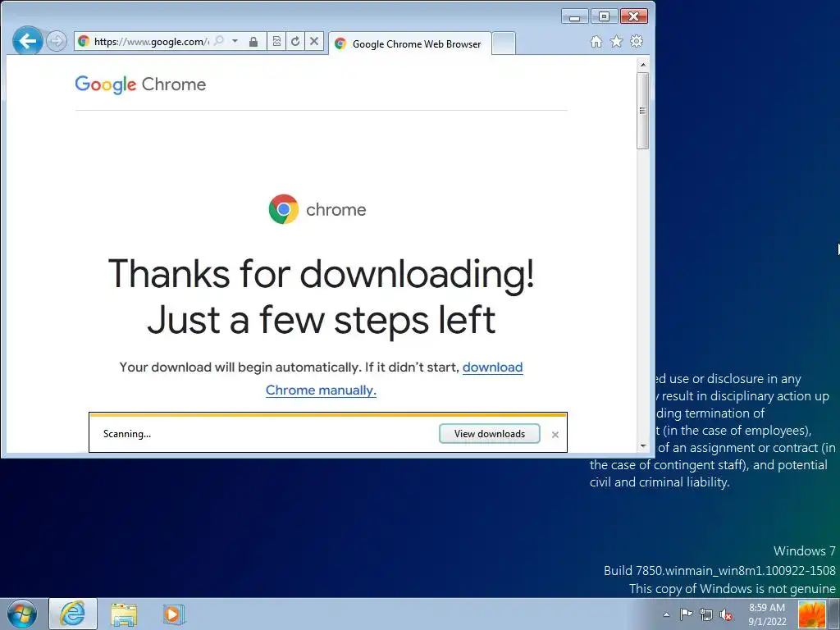Select the Google Chrome Web Browser tab
The width and height of the screenshot is (840, 630).
[410, 44]
